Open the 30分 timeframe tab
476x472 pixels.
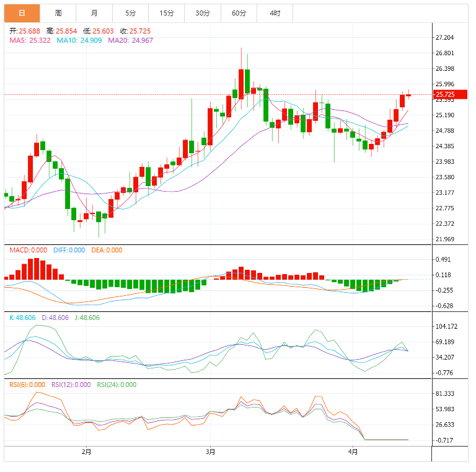coord(203,13)
